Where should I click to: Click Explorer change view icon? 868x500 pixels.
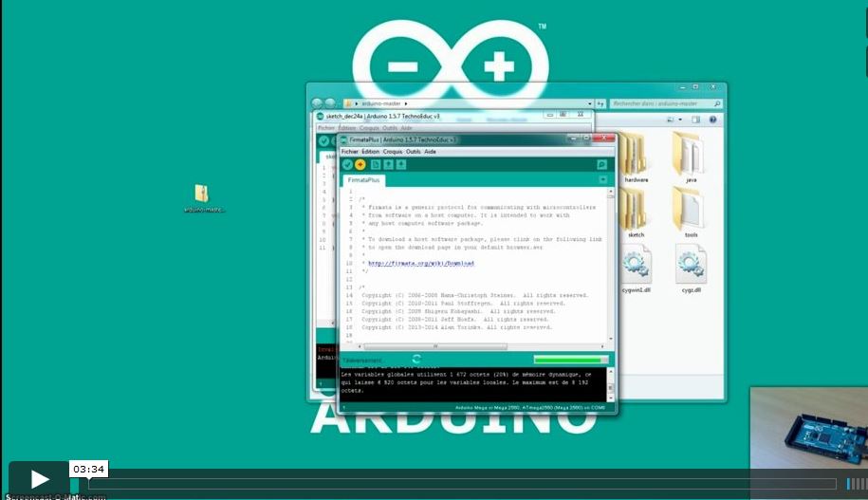(x=671, y=120)
